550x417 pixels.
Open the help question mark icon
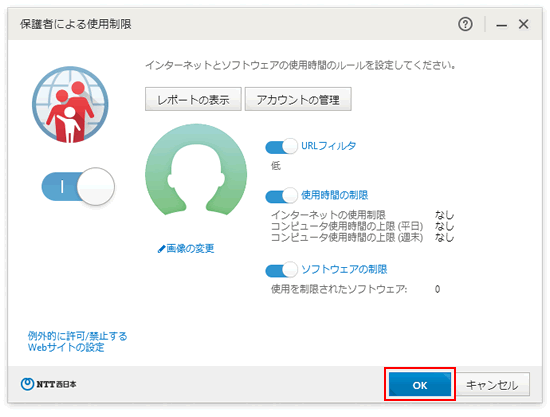point(465,24)
